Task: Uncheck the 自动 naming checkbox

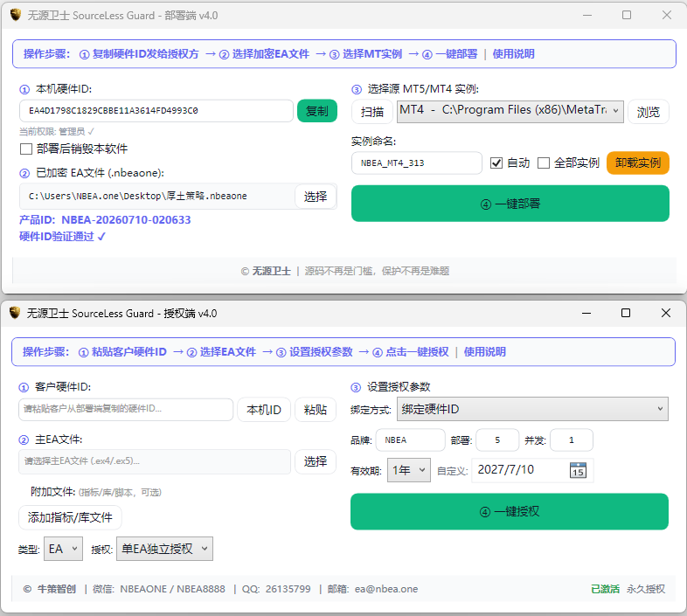Action: (496, 163)
